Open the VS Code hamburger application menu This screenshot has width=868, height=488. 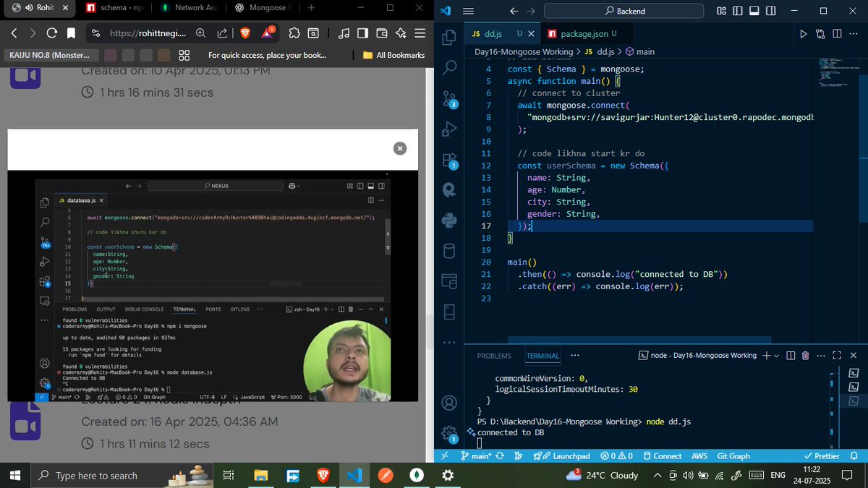[467, 11]
